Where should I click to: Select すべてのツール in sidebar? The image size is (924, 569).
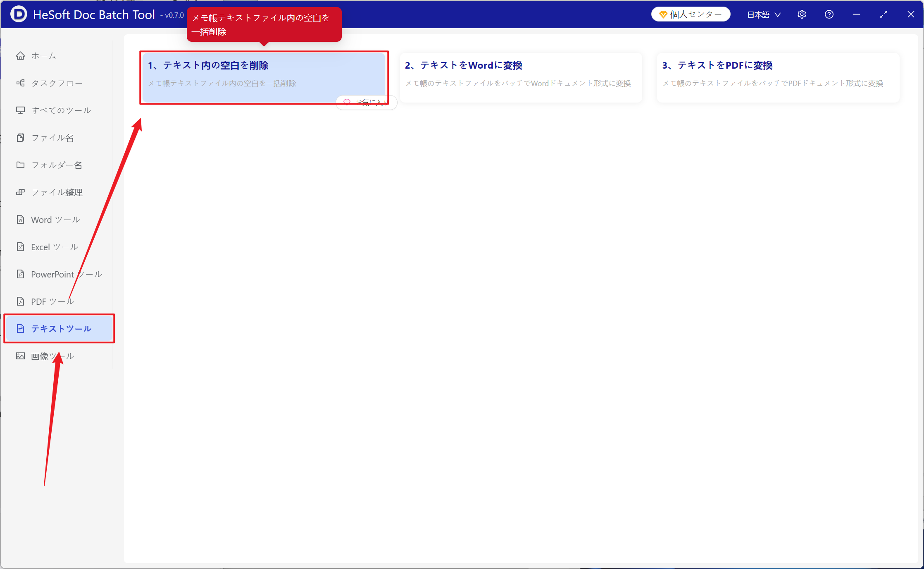pyautogui.click(x=58, y=110)
